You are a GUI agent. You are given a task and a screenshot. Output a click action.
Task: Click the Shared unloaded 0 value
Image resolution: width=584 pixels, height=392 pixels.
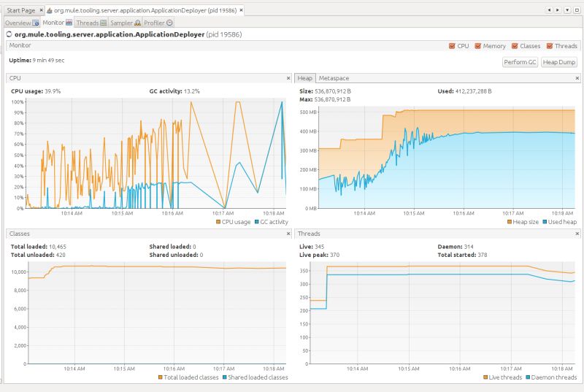pyautogui.click(x=201, y=255)
